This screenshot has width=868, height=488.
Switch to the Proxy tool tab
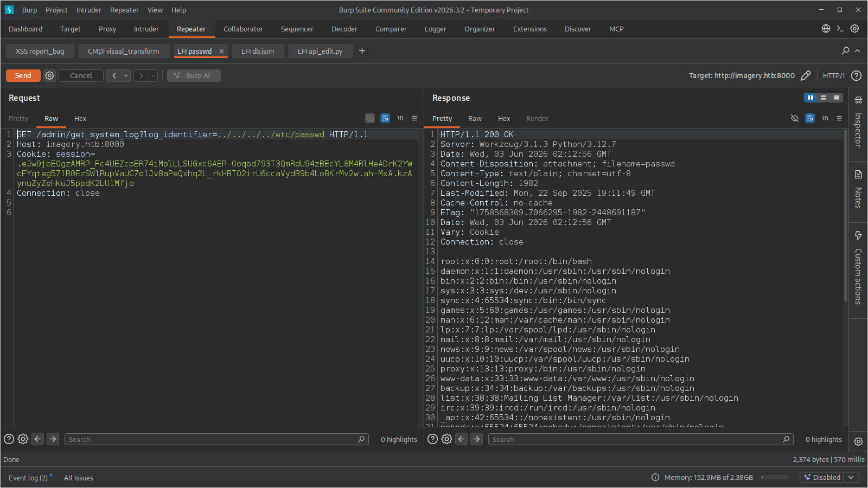[107, 29]
